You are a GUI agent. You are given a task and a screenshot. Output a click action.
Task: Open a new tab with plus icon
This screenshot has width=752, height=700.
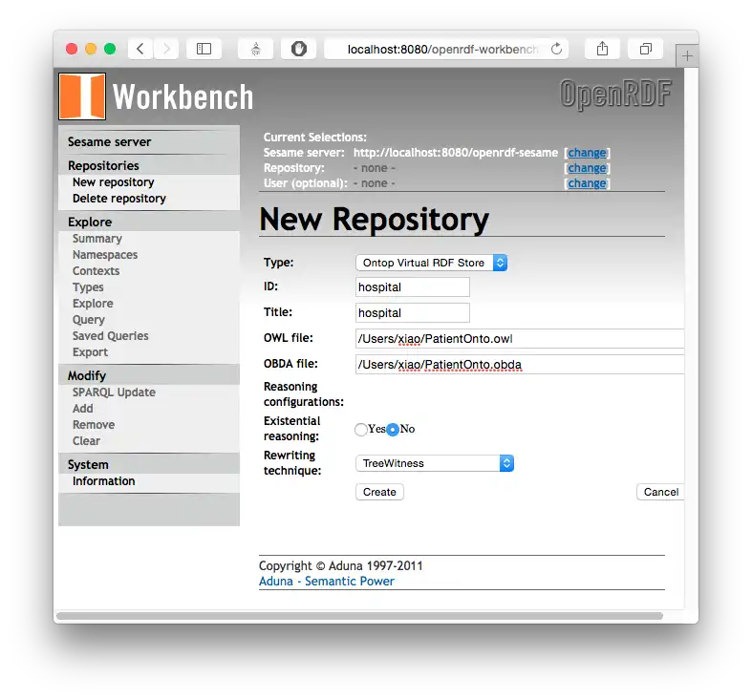pyautogui.click(x=687, y=56)
